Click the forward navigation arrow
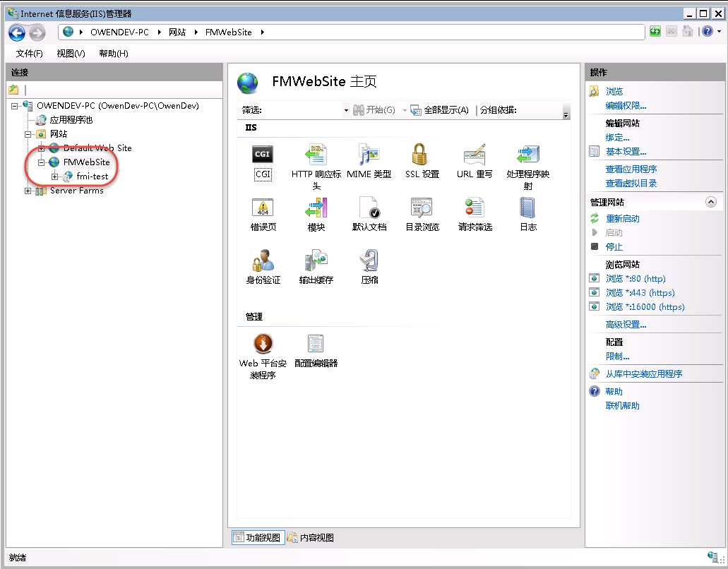This screenshot has width=728, height=569. tap(37, 33)
